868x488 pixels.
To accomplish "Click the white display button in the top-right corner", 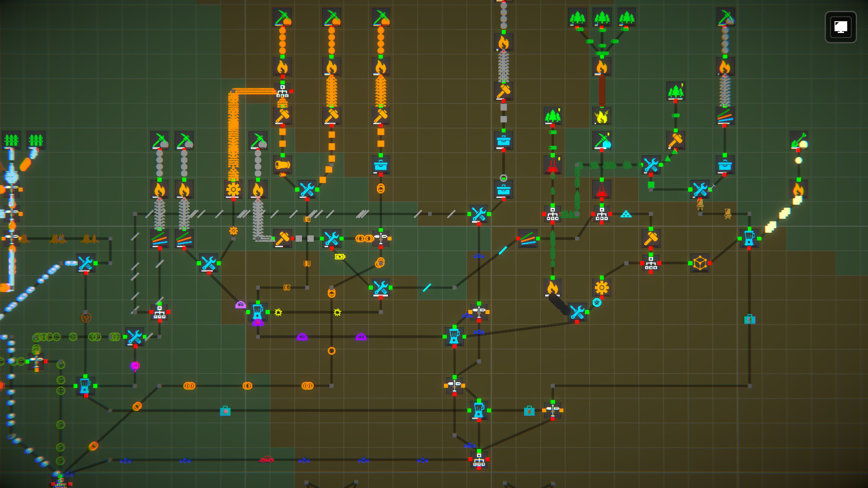I will pyautogui.click(x=840, y=27).
